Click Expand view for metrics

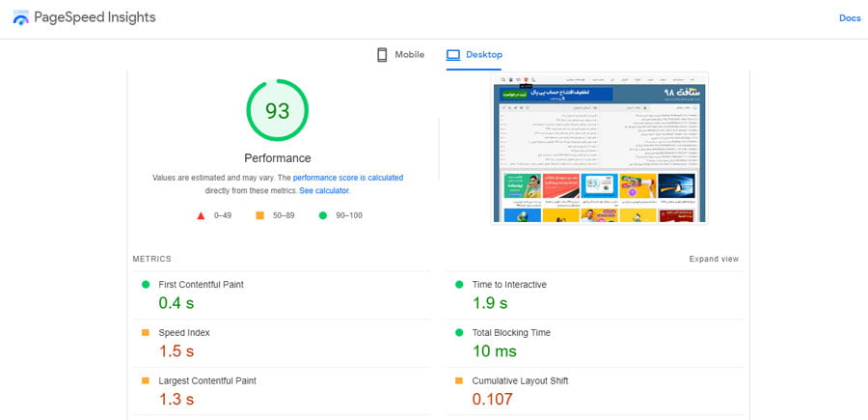pyautogui.click(x=714, y=259)
